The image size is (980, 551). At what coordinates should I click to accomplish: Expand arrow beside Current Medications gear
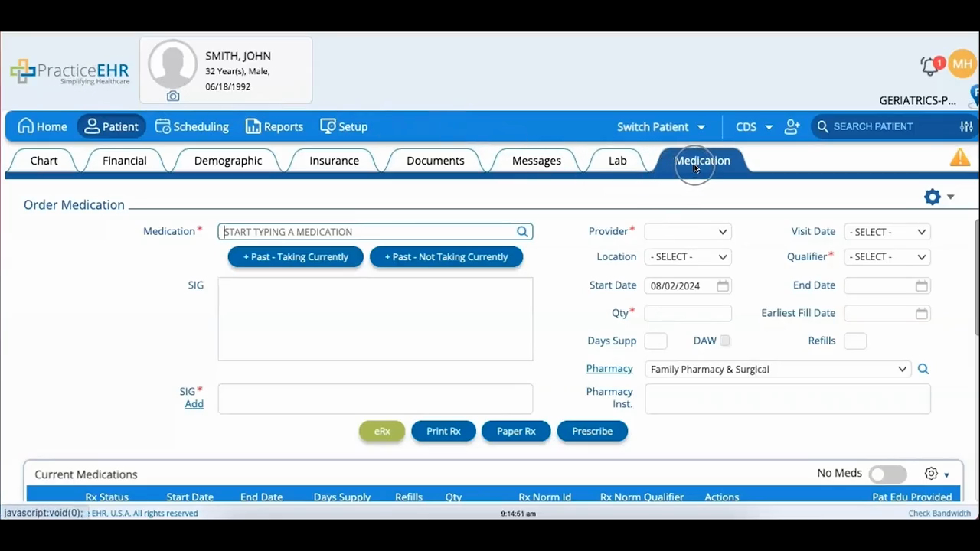pyautogui.click(x=947, y=475)
